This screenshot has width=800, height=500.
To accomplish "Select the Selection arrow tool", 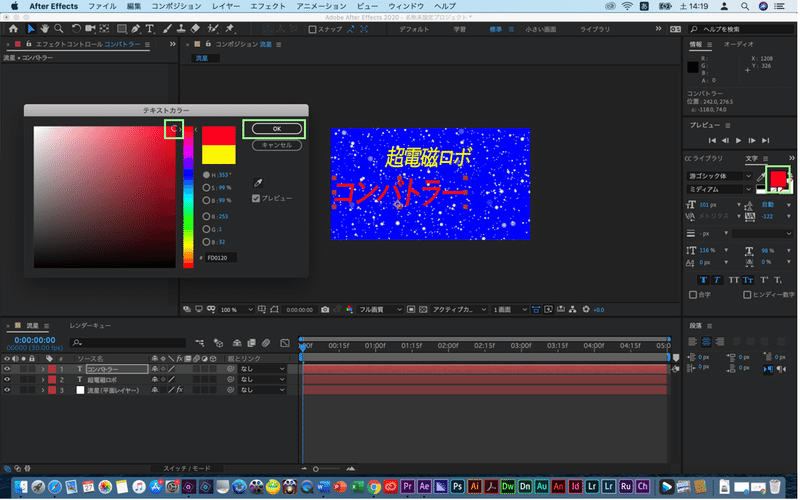I will (x=31, y=29).
